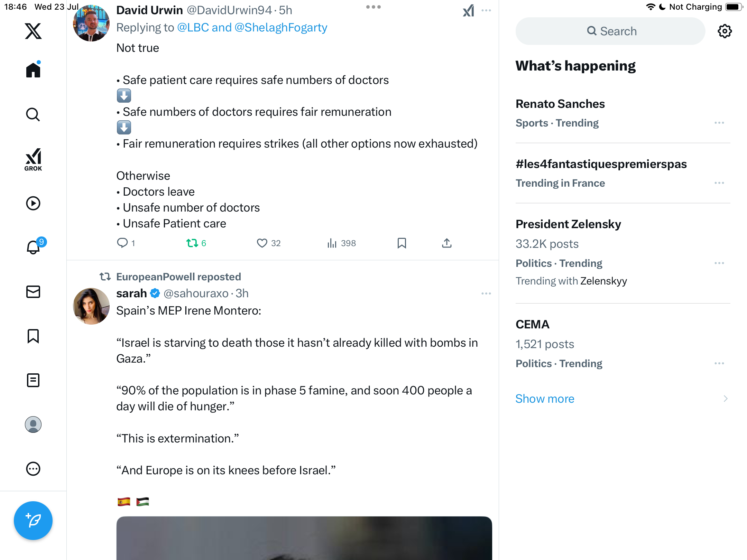Open the sidebar Search magnifier icon

(x=33, y=114)
